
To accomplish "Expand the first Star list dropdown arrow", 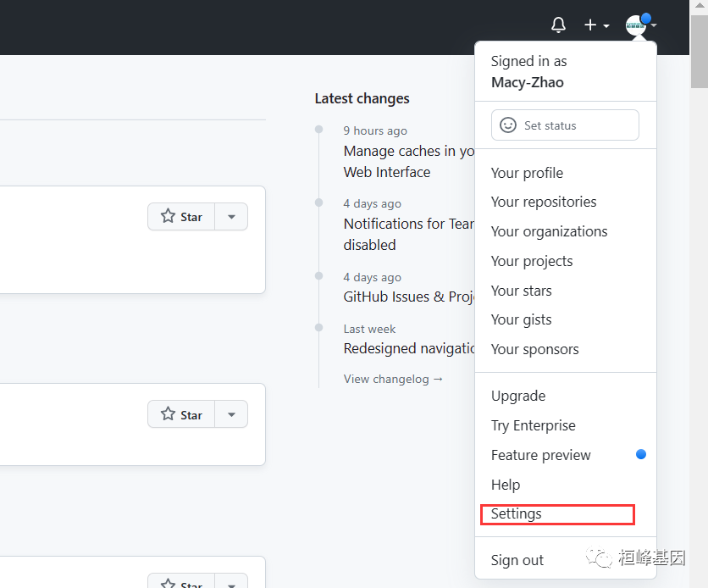I will (231, 217).
